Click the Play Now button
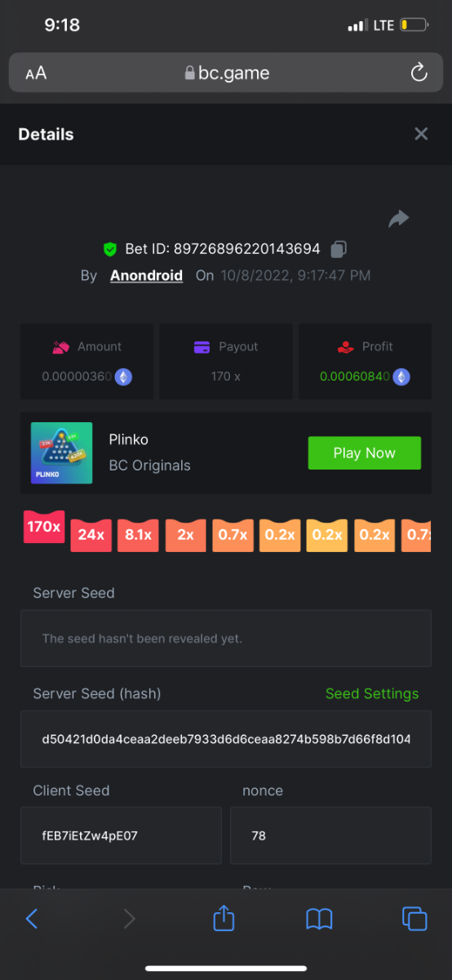The image size is (452, 980). 364,452
